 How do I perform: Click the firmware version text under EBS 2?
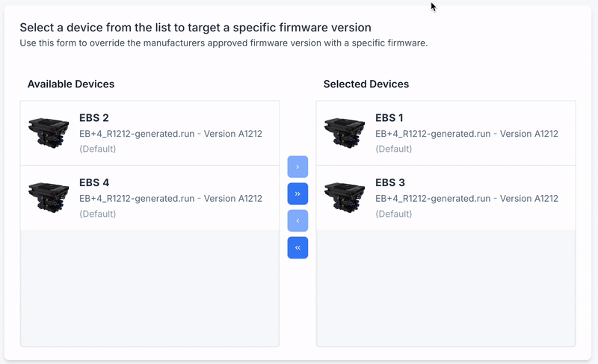[x=170, y=134]
